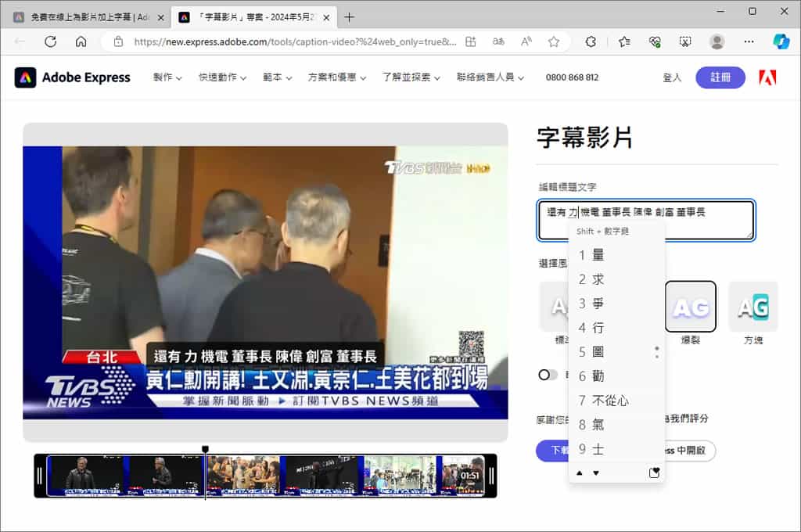Screen dimensions: 801x532
Task: Expand the 方案和優惠 menu
Action: coord(336,77)
